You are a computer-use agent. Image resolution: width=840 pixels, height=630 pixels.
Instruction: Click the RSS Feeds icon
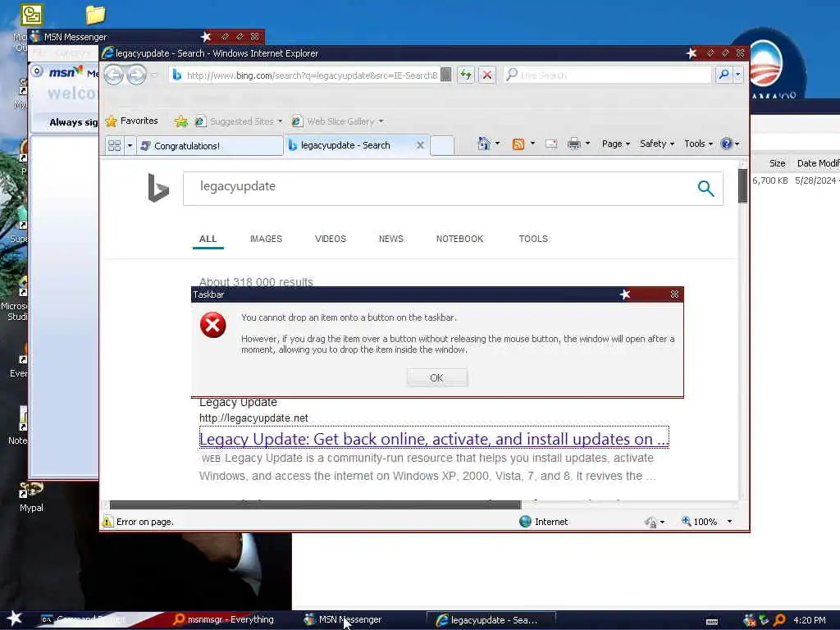click(518, 144)
